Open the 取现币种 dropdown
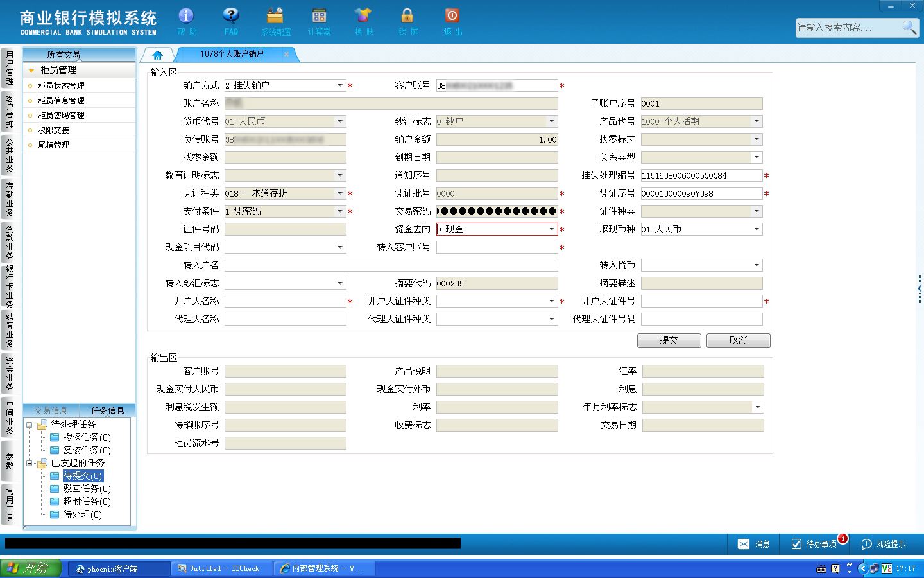The height and width of the screenshot is (578, 924). (757, 229)
